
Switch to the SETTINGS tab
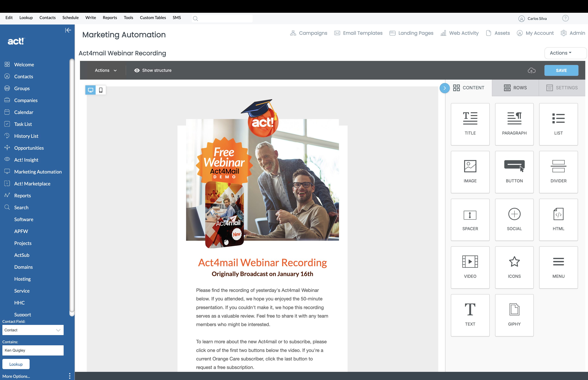562,88
